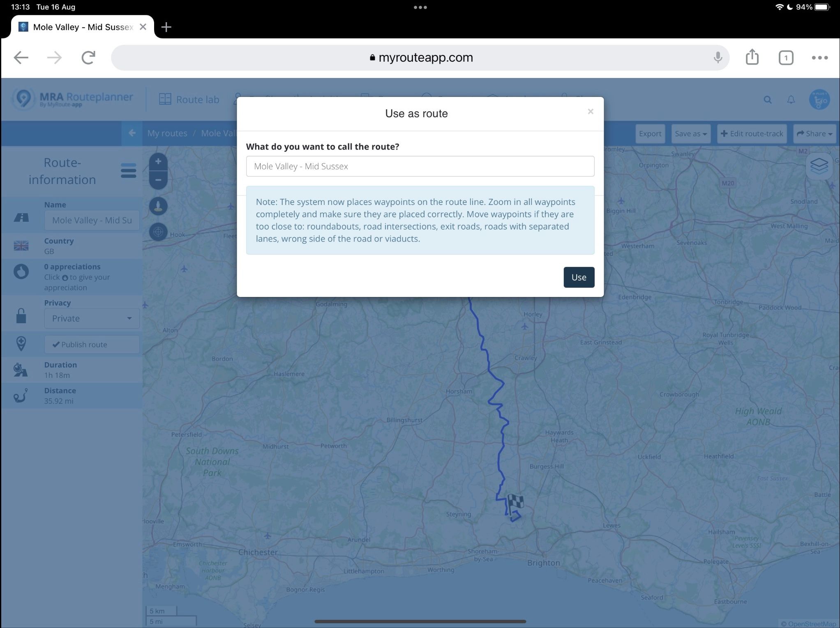The image size is (840, 628).
Task: Close the Use as route dialog
Action: pos(591,112)
